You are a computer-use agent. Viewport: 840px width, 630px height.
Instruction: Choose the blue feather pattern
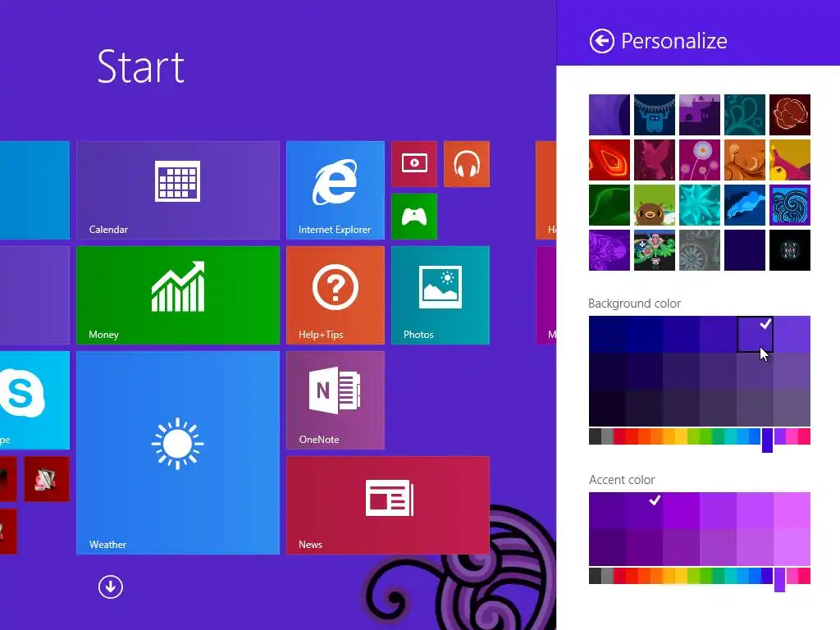pyautogui.click(x=744, y=204)
